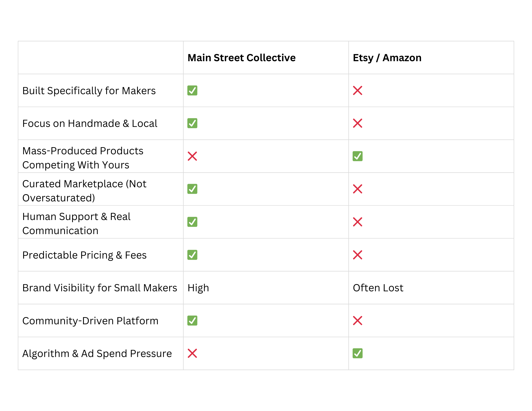Image resolution: width=532 pixels, height=411 pixels.
Task: Click the green check for Built Specifically for Makers
Action: [192, 90]
